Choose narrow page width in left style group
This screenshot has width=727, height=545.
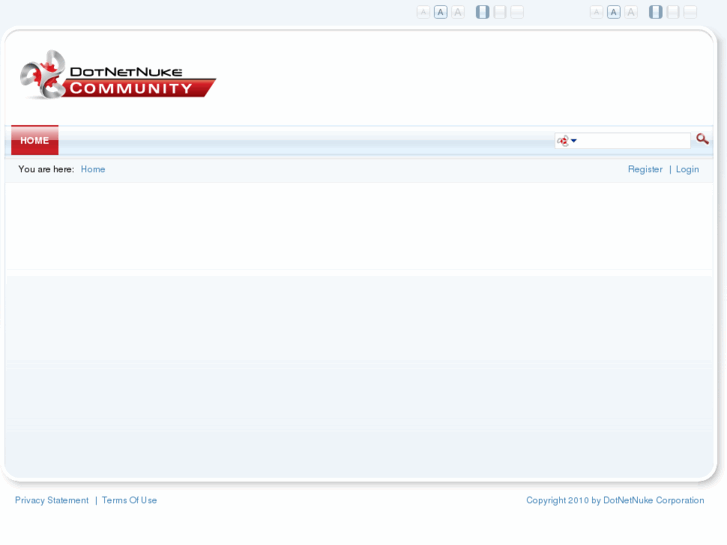pyautogui.click(x=483, y=12)
